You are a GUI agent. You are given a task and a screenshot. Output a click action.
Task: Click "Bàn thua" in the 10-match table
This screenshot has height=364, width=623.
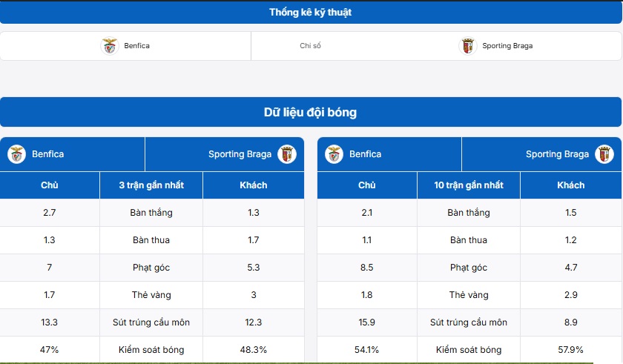pos(469,240)
